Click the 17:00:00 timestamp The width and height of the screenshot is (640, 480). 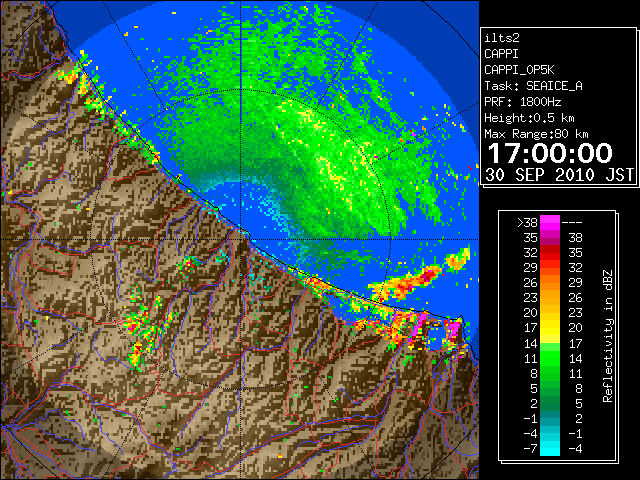point(550,153)
